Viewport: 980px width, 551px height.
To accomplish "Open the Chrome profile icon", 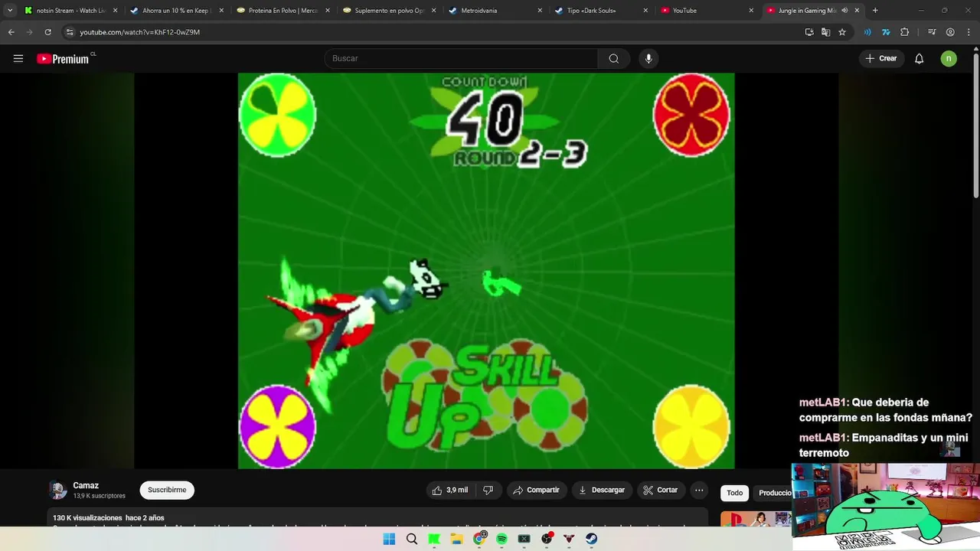I will [x=950, y=32].
